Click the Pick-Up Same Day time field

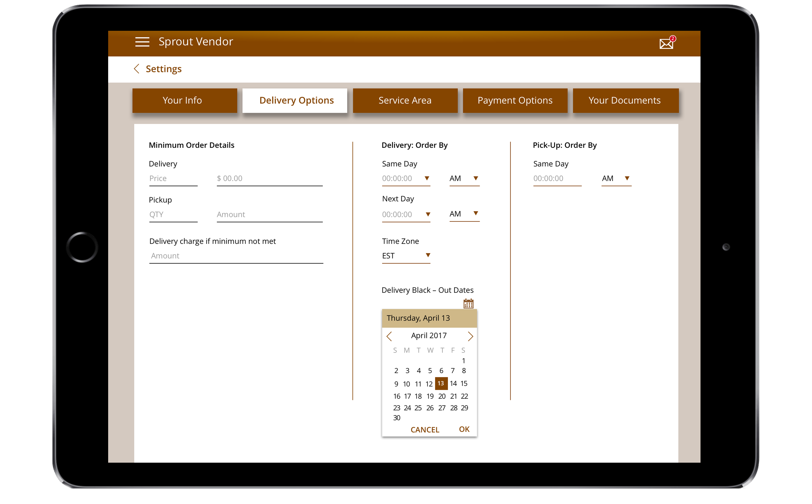[557, 178]
